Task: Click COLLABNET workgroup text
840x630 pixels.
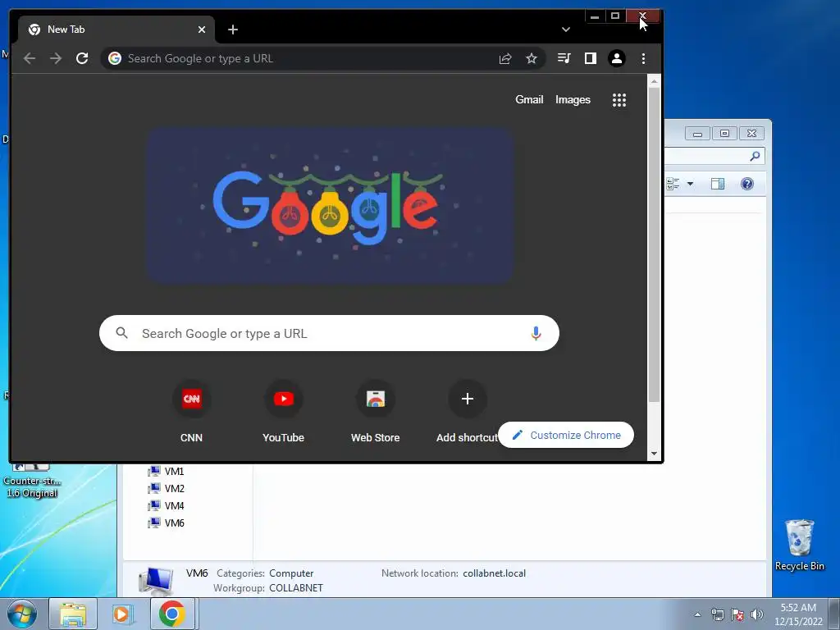Action: 295,588
